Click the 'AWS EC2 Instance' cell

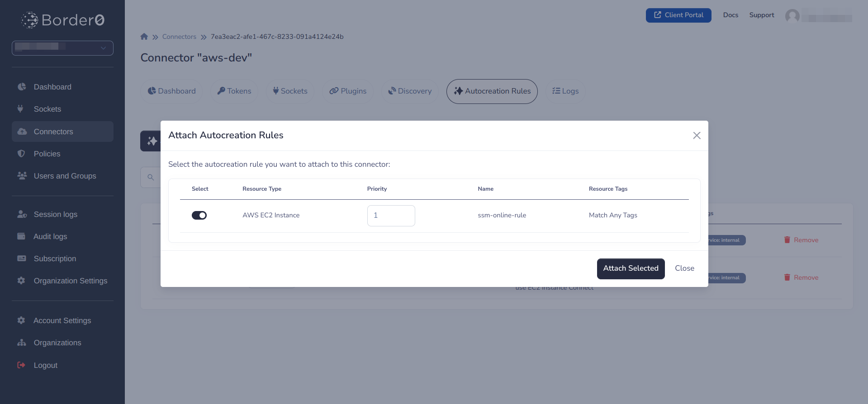coord(271,216)
